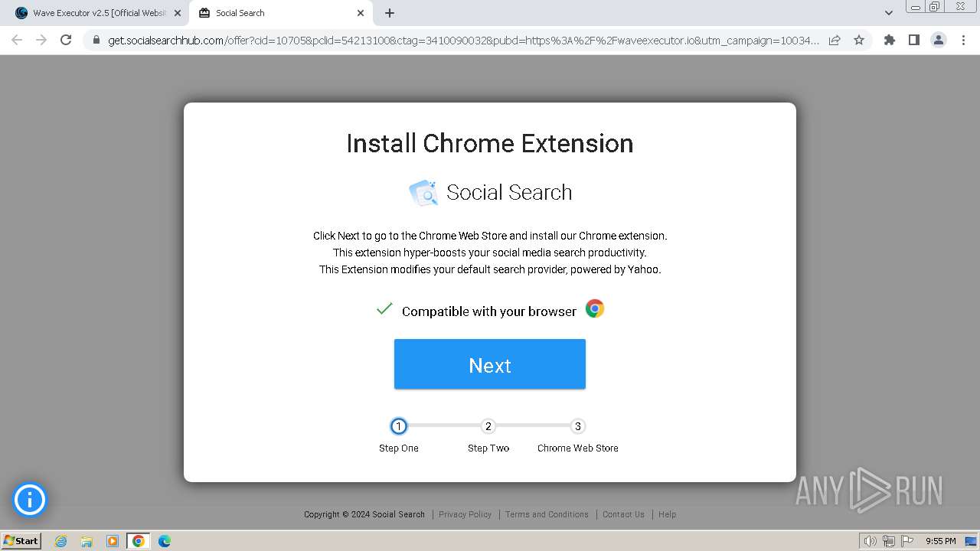The height and width of the screenshot is (551, 980).
Task: Click the 'Install Chrome Extension' heading
Action: (x=490, y=143)
